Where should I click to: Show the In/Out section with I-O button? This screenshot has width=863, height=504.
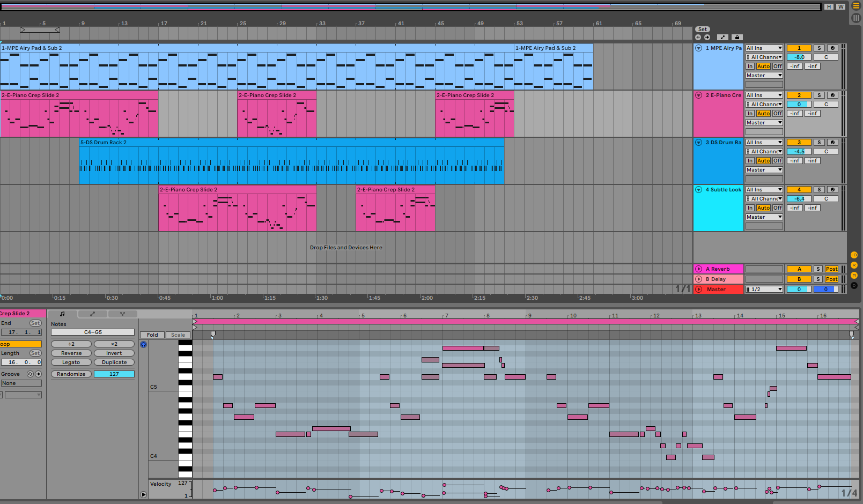pos(854,255)
